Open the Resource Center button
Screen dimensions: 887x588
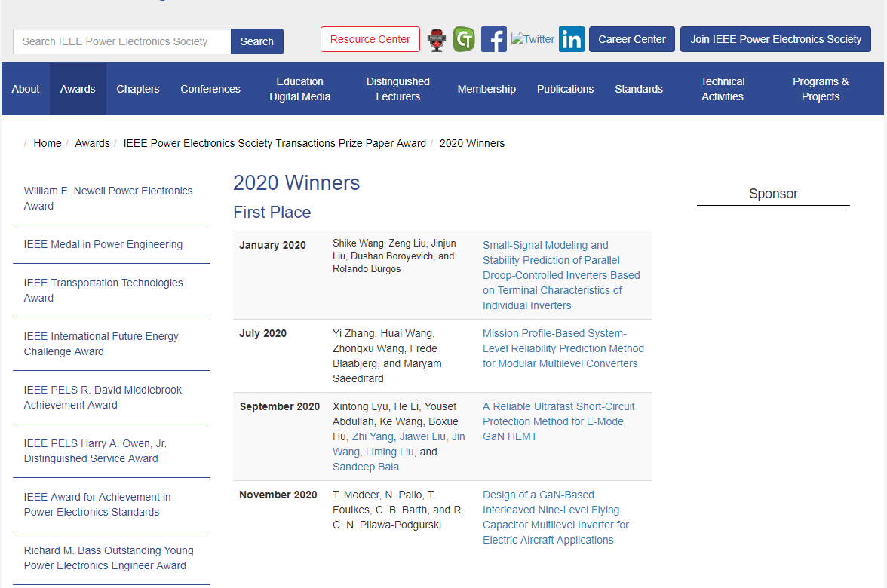370,39
